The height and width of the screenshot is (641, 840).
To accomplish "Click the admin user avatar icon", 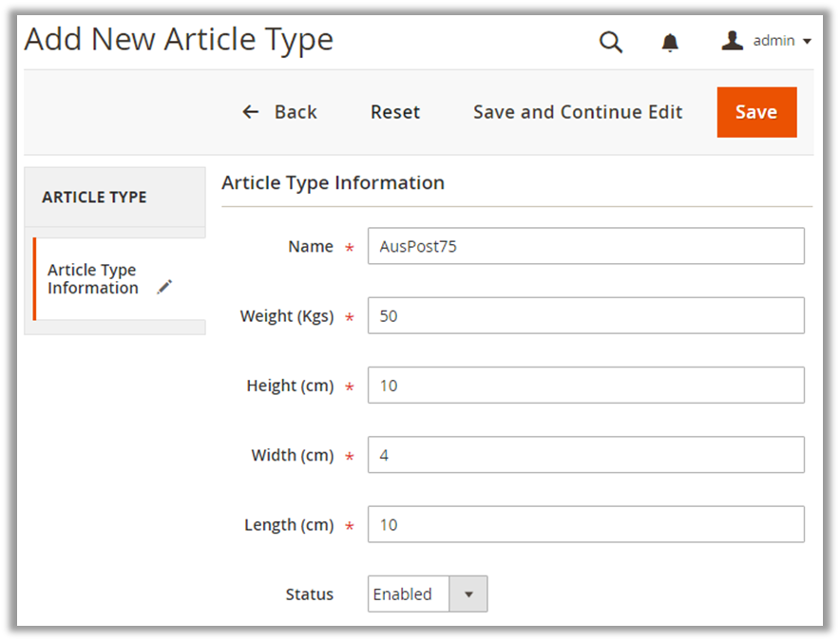I will click(x=732, y=41).
